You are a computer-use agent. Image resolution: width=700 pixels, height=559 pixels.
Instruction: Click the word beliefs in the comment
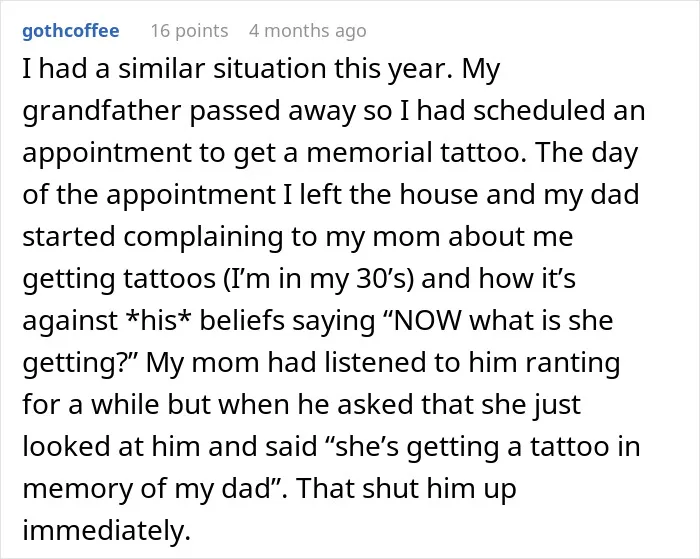pos(242,320)
